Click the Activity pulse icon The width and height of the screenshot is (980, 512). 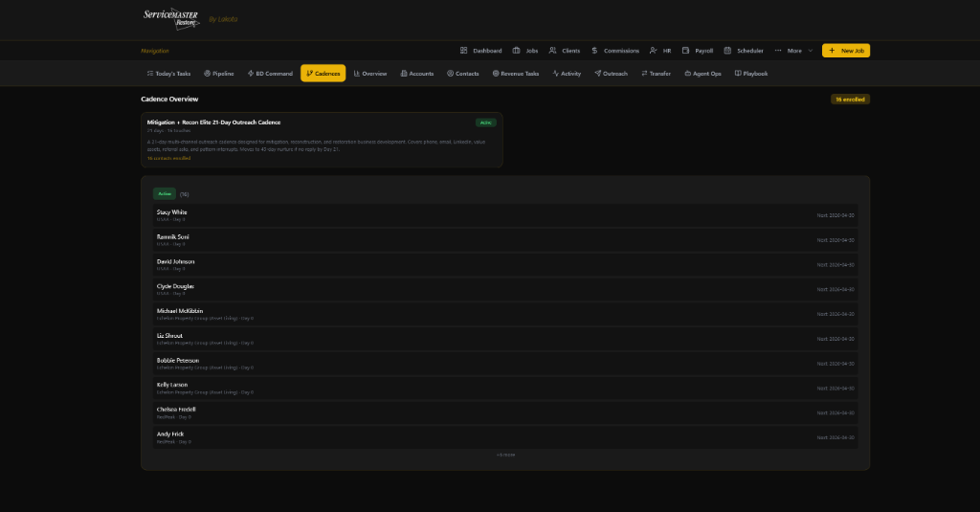tap(556, 73)
